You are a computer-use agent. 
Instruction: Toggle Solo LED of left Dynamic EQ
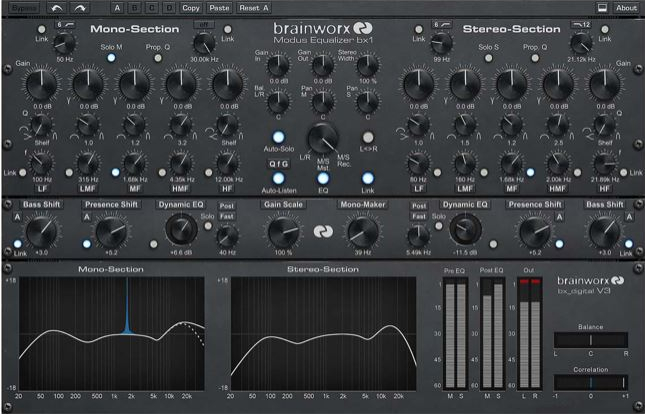click(208, 226)
